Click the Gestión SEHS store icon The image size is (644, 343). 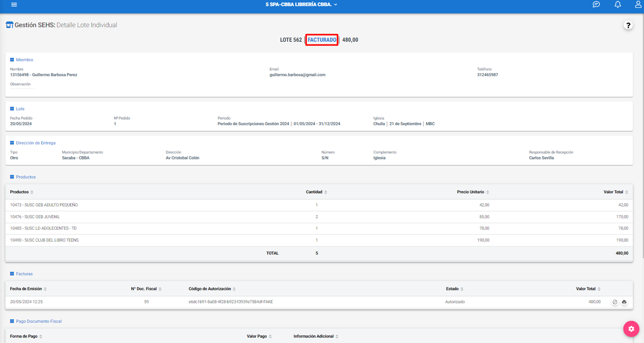pos(9,25)
